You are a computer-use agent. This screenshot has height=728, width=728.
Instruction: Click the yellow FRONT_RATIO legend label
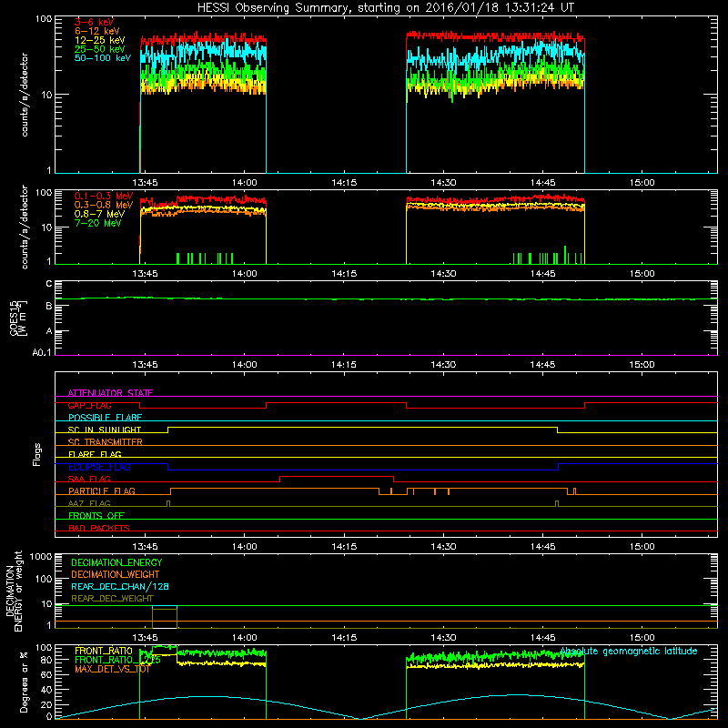click(x=104, y=651)
